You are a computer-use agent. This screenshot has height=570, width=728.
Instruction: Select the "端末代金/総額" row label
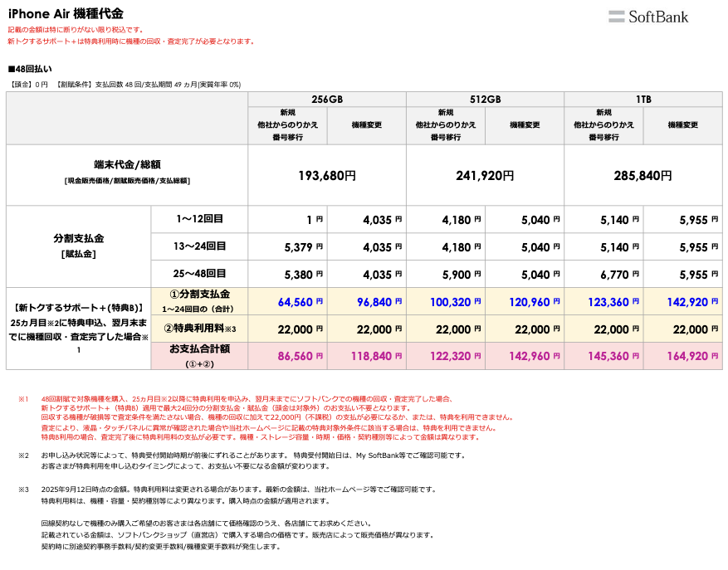[x=127, y=164]
